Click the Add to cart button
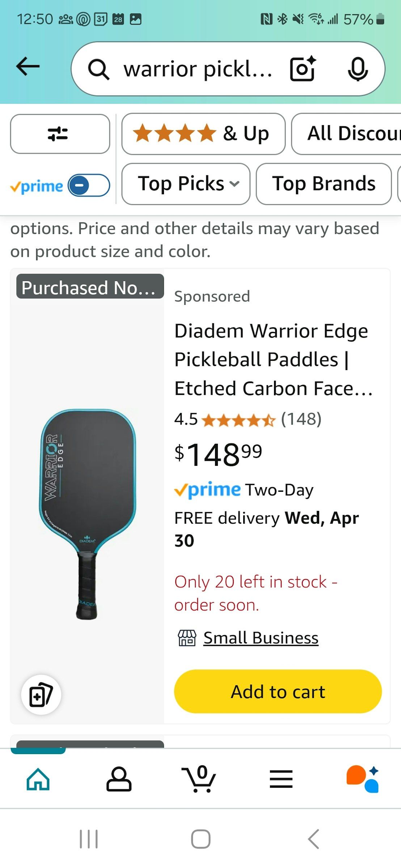 pyautogui.click(x=278, y=692)
